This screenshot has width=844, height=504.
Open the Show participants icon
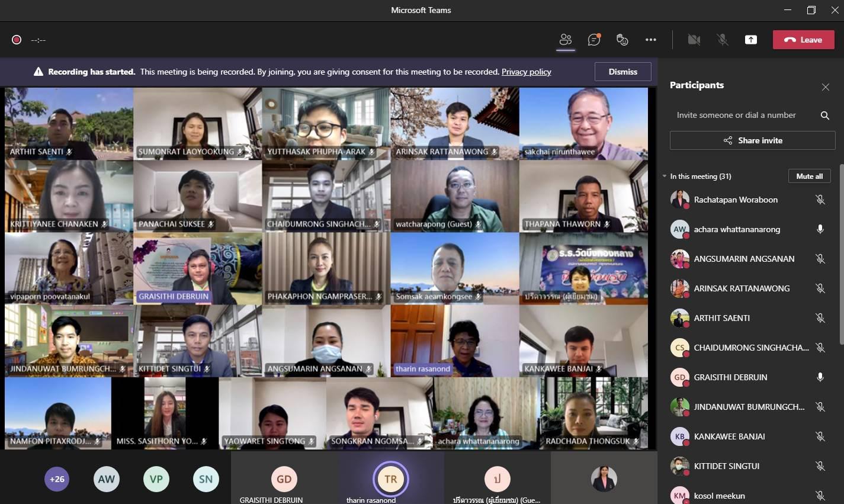click(x=566, y=40)
